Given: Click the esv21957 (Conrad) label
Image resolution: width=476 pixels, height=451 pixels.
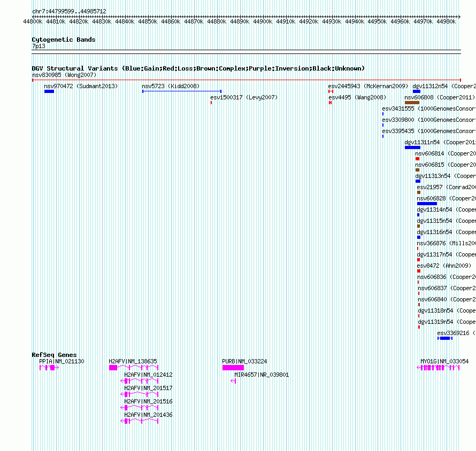Looking at the screenshot, I should 446,187.
